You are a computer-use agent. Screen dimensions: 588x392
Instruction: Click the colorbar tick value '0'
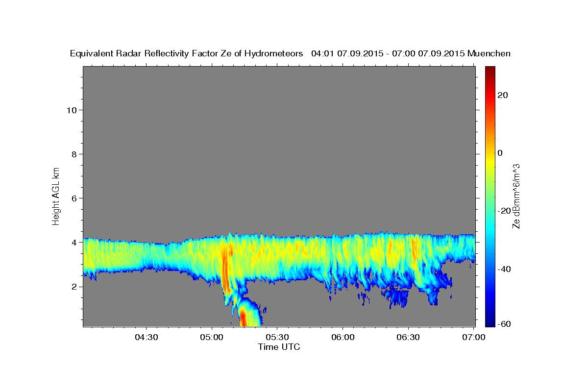click(500, 153)
